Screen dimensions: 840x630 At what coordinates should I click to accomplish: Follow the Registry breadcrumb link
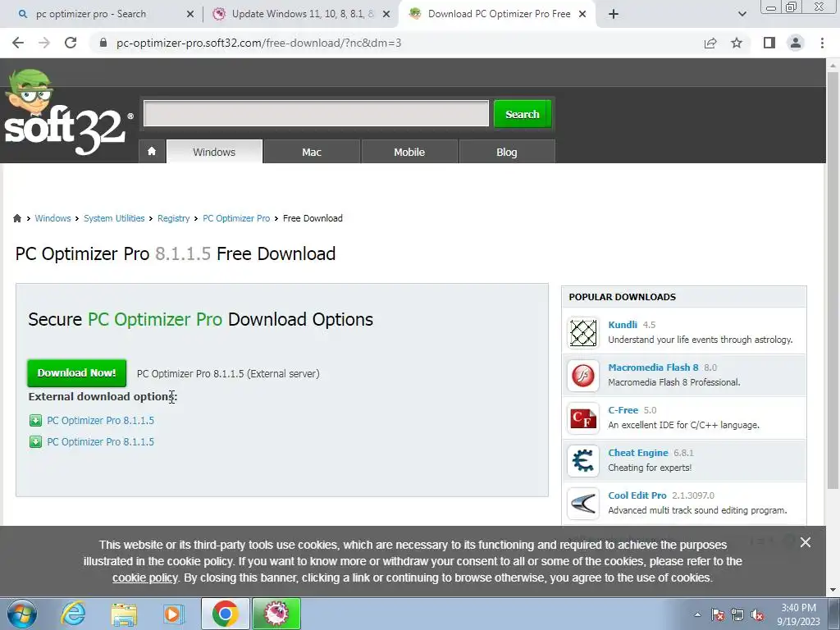tap(174, 218)
